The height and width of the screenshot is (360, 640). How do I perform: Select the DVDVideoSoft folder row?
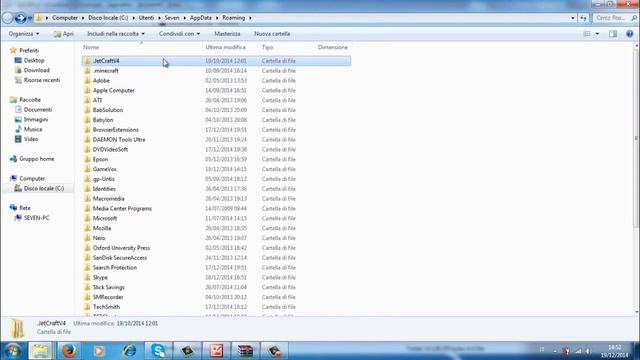(x=216, y=149)
